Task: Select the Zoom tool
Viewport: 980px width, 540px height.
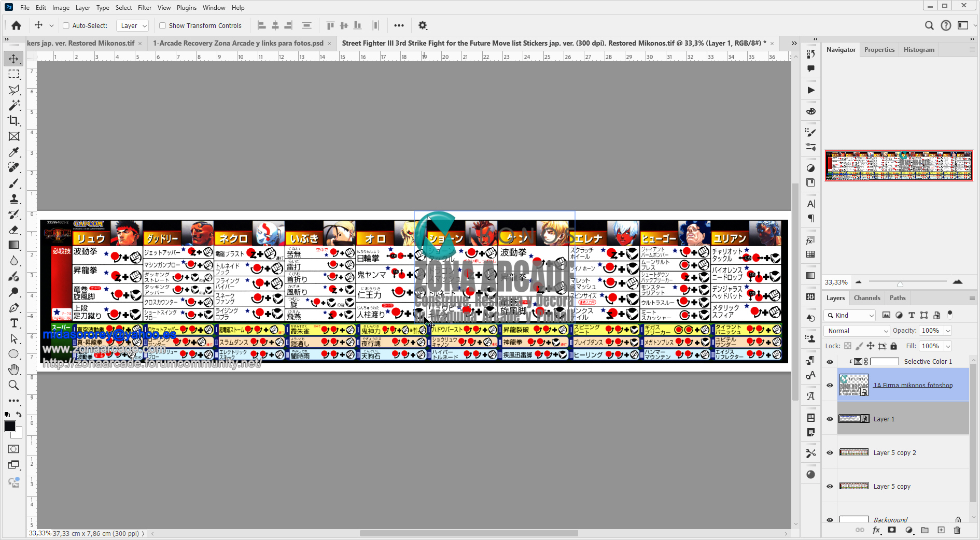Action: tap(14, 385)
